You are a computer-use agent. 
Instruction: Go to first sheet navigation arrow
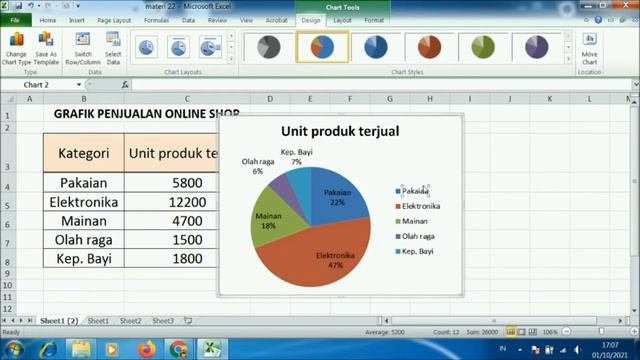click(5, 321)
